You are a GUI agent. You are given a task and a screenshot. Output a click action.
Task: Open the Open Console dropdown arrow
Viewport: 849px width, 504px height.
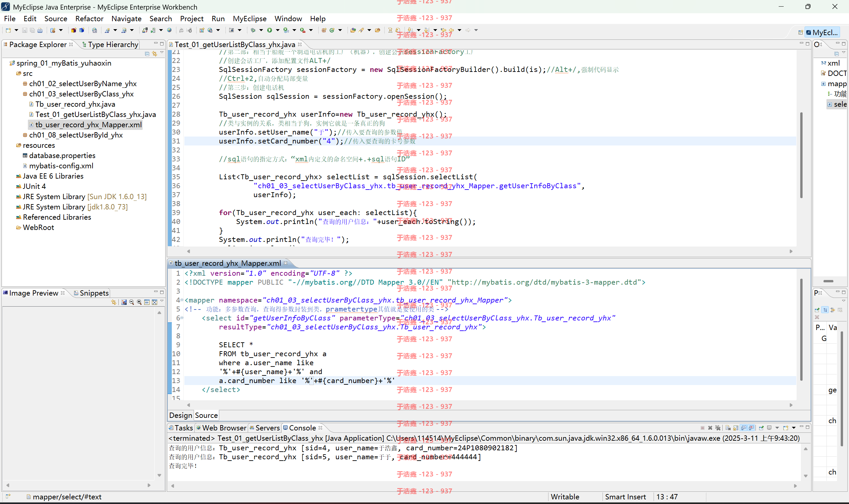pyautogui.click(x=794, y=428)
